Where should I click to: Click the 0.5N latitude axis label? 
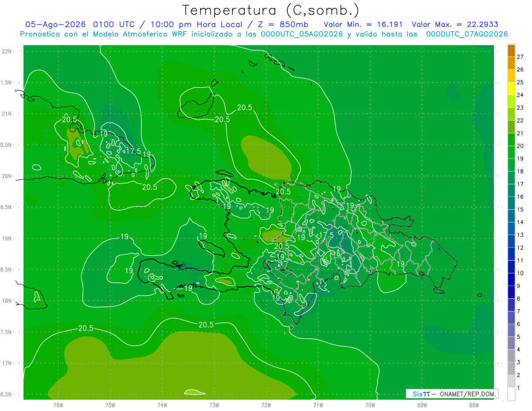tap(7, 145)
